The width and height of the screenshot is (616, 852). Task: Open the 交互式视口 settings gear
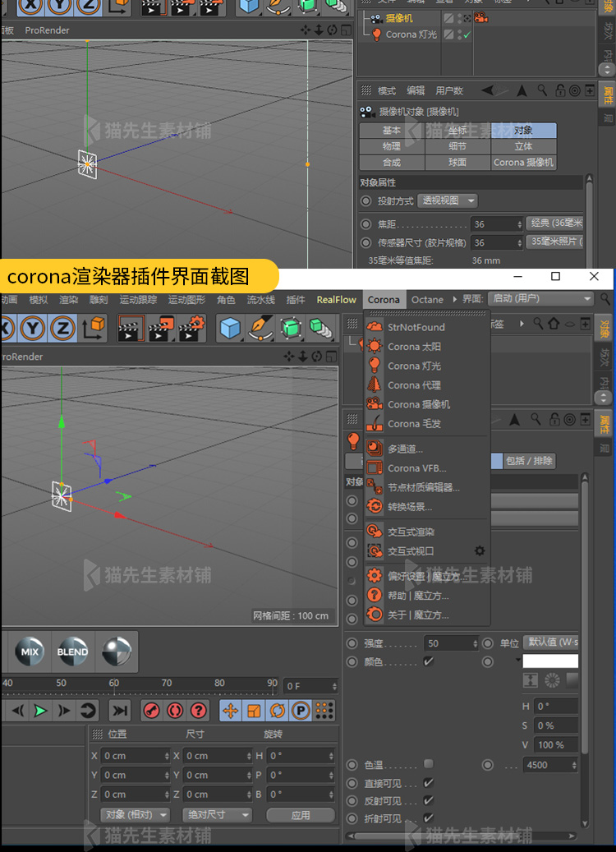[479, 551]
